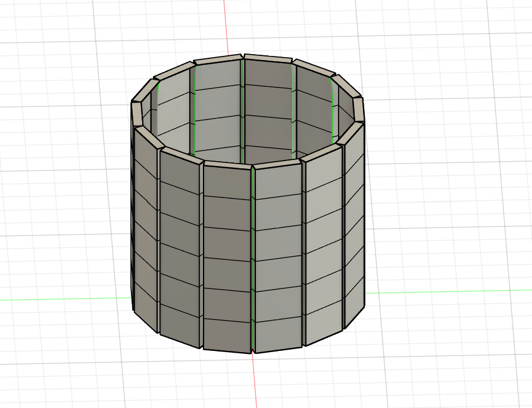Select top segment of darkest front-center outer panel

(227, 181)
